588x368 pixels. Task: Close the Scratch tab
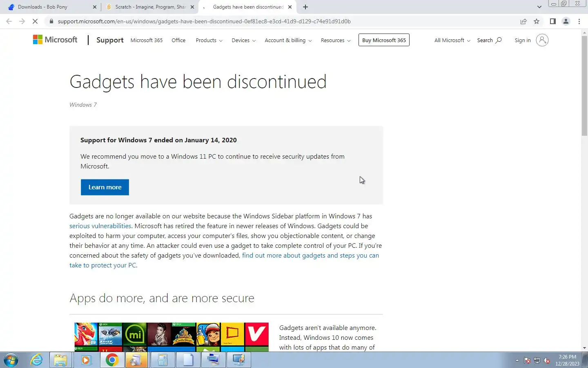pyautogui.click(x=192, y=7)
